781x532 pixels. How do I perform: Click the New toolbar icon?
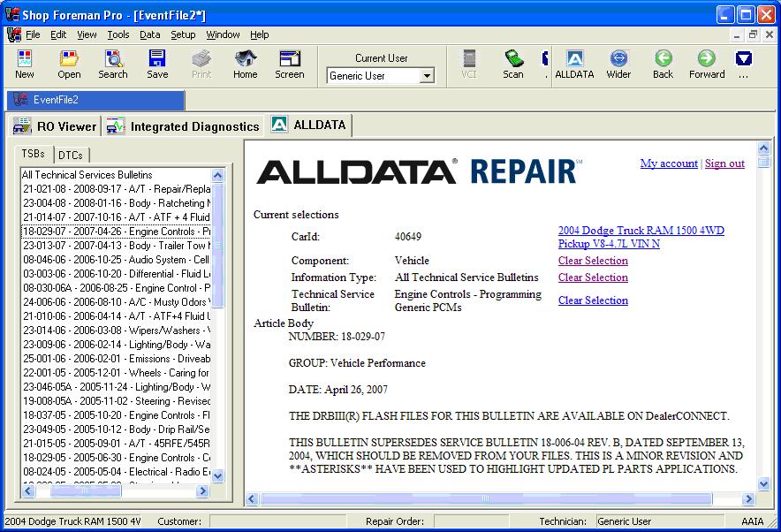(x=25, y=64)
